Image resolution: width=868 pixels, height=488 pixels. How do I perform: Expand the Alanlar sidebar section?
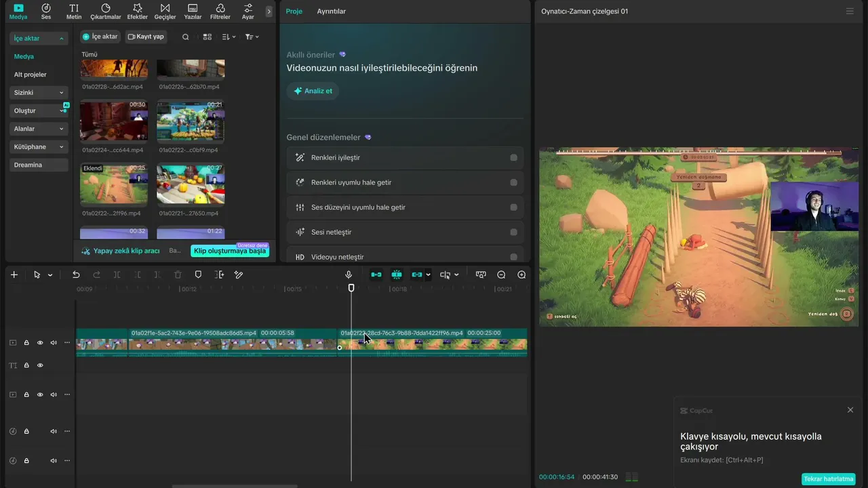pos(39,129)
